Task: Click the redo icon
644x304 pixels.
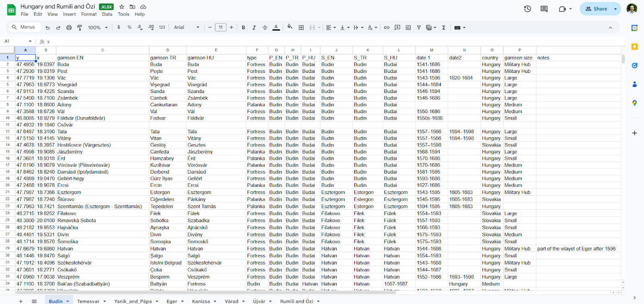Action: tap(58, 27)
